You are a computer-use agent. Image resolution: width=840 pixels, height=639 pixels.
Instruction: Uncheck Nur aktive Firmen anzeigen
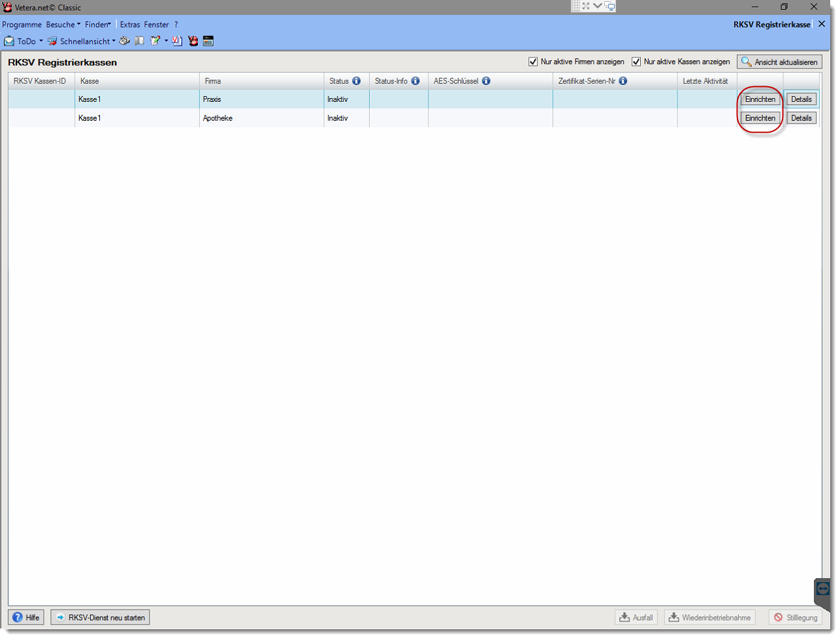coord(533,62)
